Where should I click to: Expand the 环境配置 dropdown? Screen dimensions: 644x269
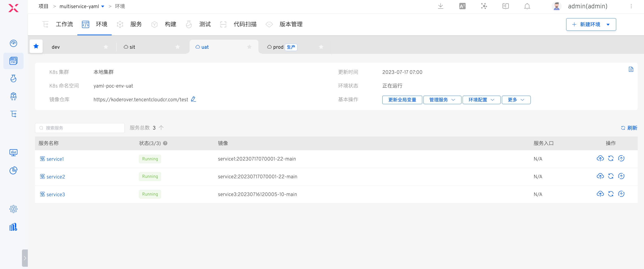pos(481,100)
